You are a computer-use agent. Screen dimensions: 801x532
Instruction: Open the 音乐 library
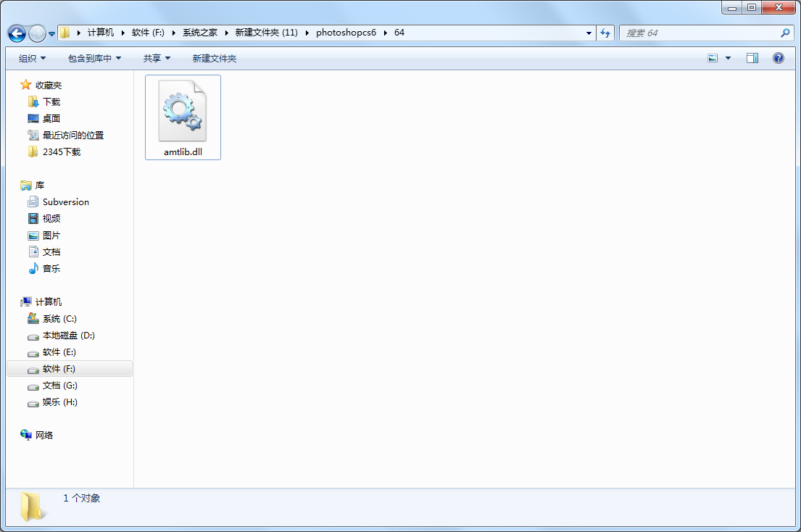coord(50,268)
